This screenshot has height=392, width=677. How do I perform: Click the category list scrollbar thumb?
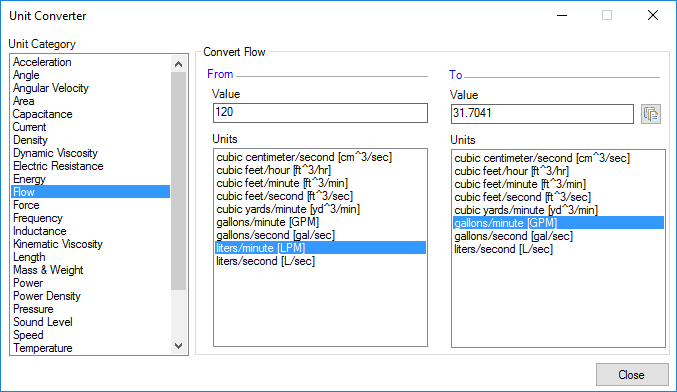point(178,181)
